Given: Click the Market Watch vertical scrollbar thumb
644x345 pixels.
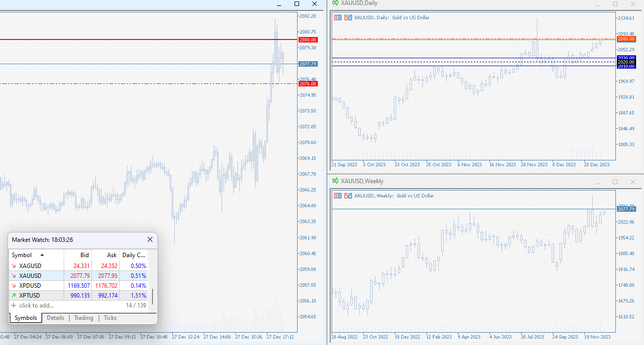Looking at the screenshot, I should [152, 297].
